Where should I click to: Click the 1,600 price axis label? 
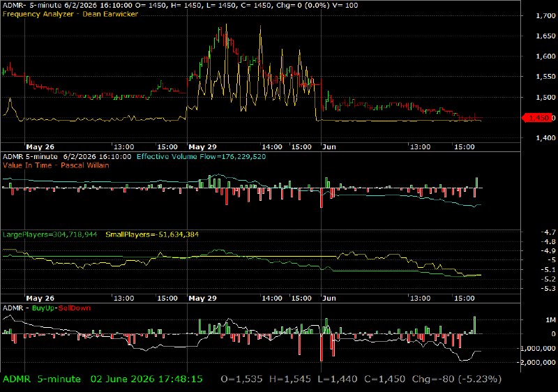(x=545, y=56)
